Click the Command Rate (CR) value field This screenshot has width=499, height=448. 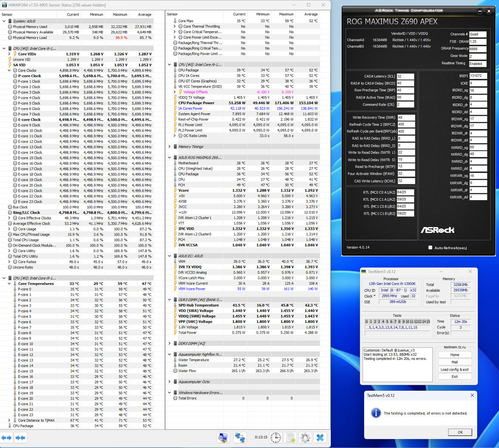tap(405, 105)
